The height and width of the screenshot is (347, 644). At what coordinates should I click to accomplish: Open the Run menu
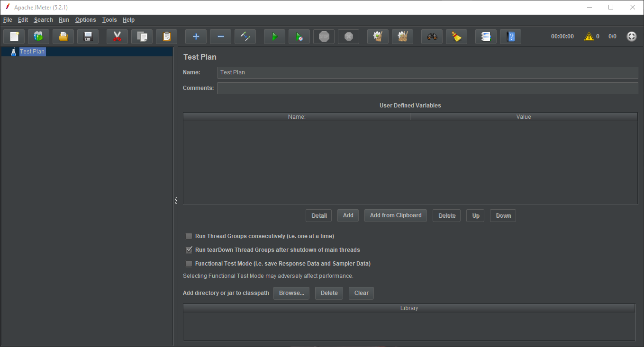tap(63, 19)
